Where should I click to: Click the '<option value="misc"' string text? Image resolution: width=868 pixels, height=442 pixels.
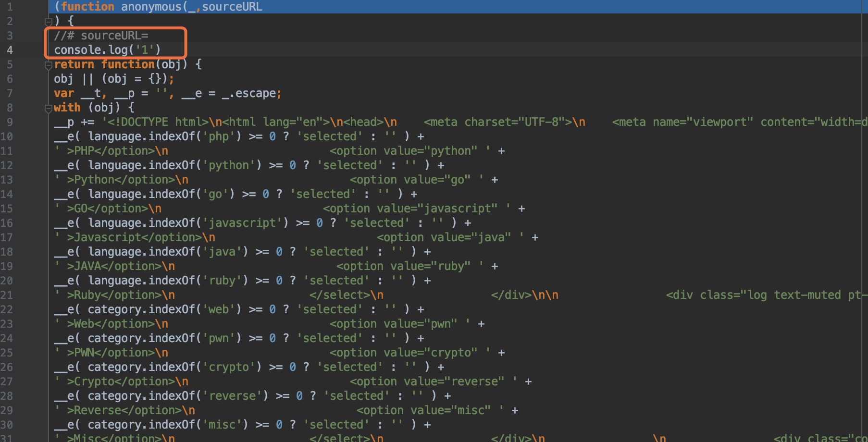coord(424,410)
